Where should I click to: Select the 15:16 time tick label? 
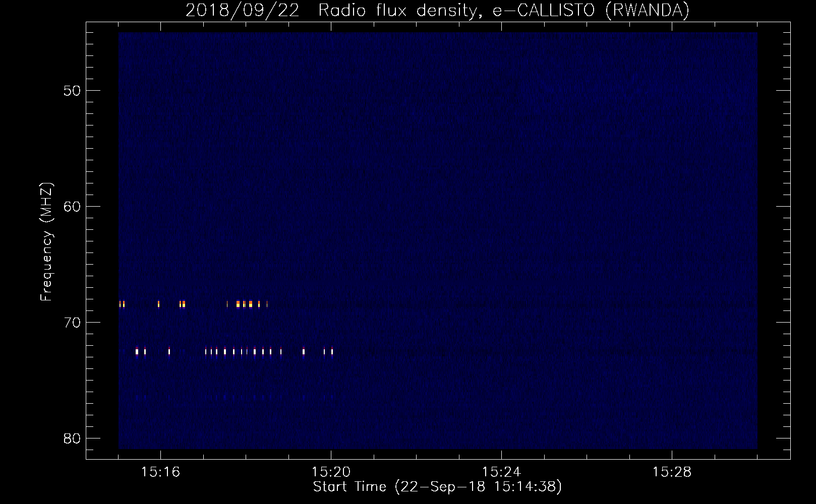click(160, 472)
